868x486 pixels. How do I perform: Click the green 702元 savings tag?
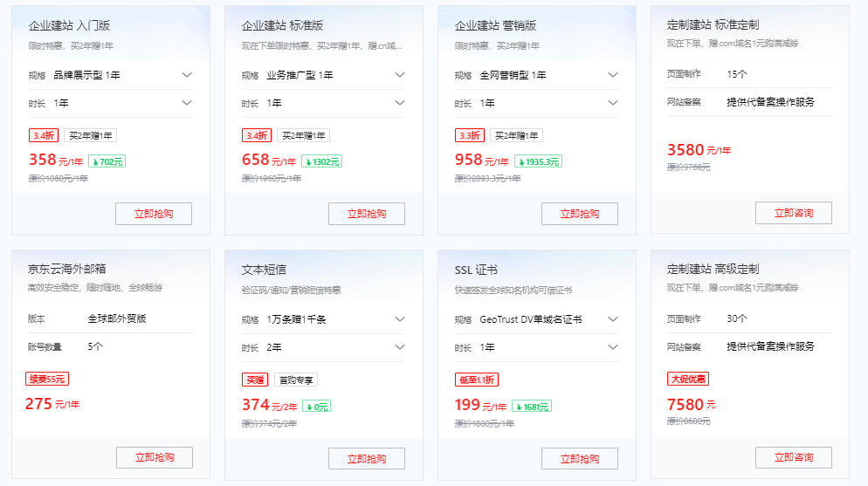(106, 161)
